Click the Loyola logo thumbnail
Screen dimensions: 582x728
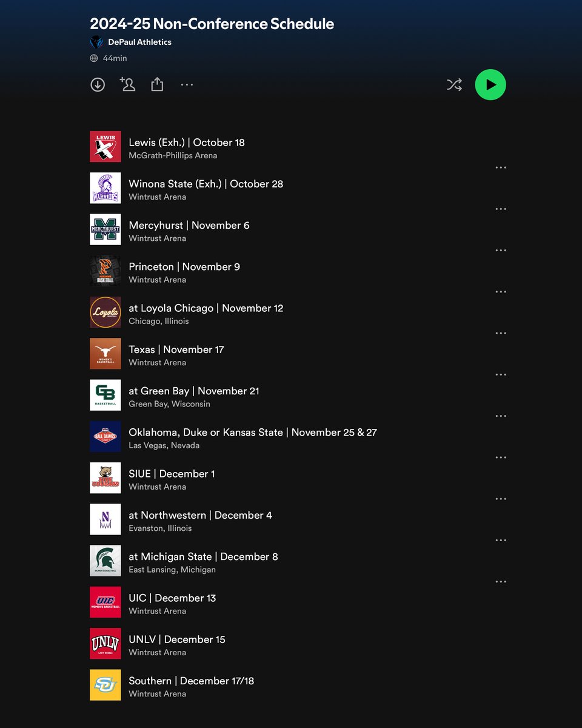pos(105,312)
